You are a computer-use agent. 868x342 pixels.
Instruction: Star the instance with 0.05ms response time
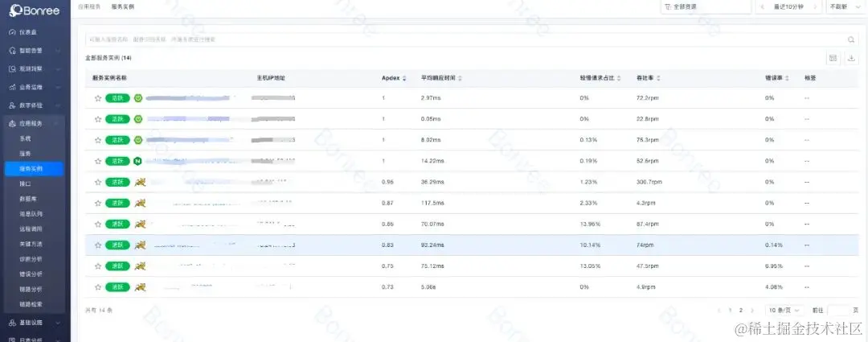(x=98, y=119)
